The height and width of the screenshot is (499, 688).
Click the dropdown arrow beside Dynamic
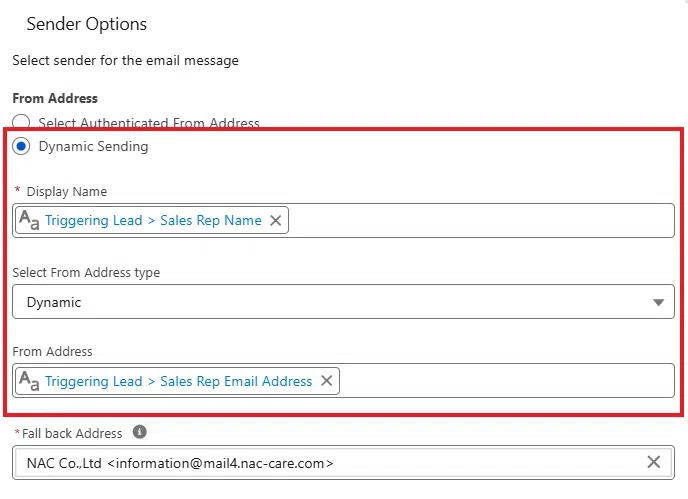658,302
